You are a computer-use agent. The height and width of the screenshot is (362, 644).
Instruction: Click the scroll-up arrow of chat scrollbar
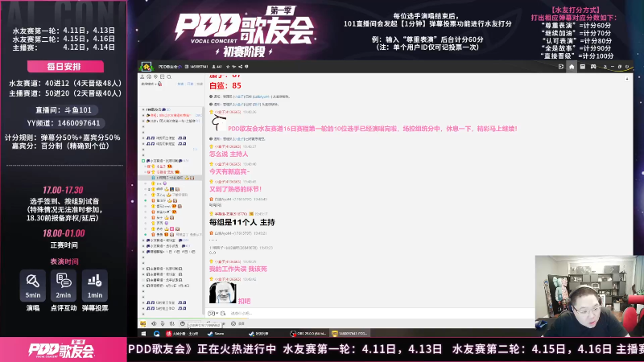[627, 78]
